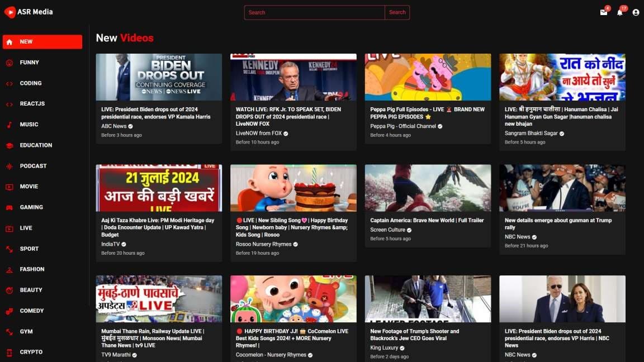Open title 'Captain America: Brave New World | Full Trailer'
Viewport: 644px width, 362px height.
427,221
